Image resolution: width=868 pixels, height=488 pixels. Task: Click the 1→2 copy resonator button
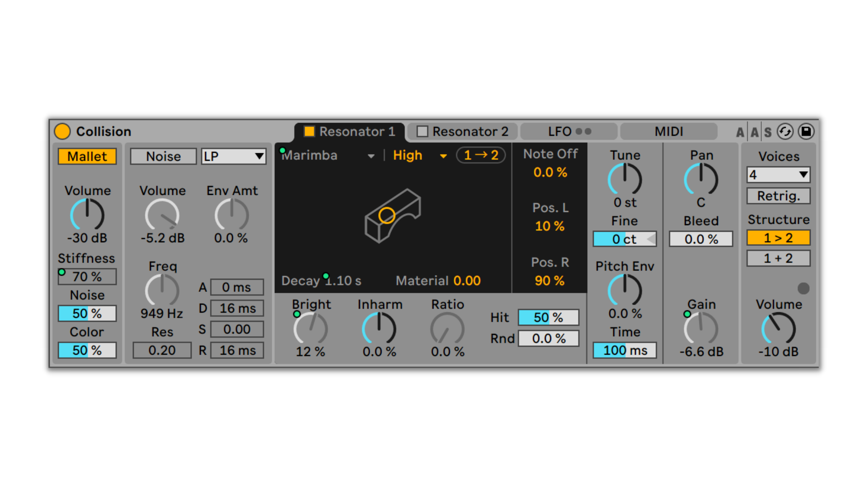click(x=481, y=155)
